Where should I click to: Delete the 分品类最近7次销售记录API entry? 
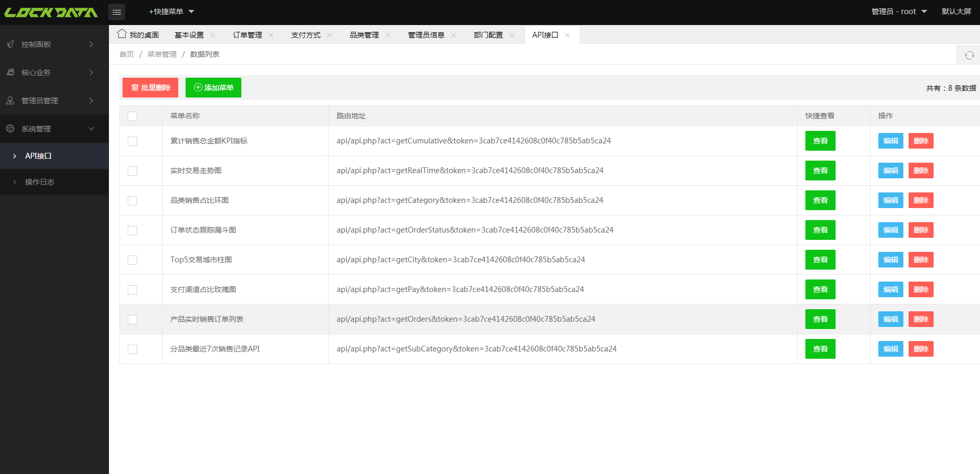pyautogui.click(x=921, y=349)
